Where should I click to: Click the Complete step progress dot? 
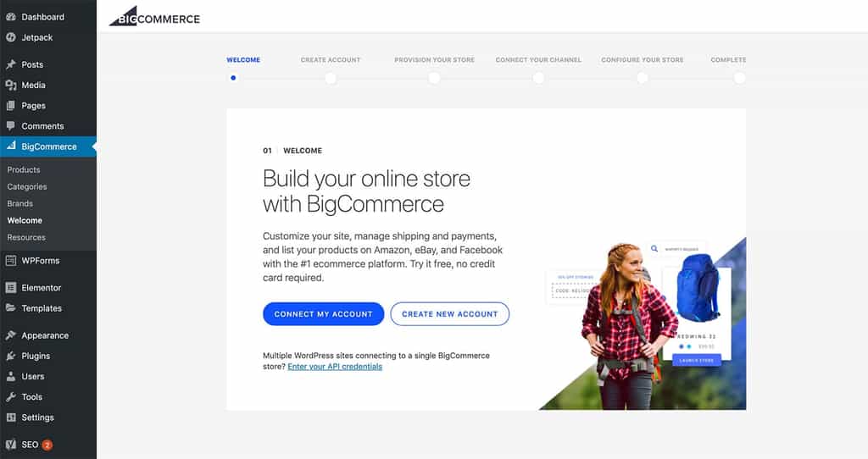739,78
